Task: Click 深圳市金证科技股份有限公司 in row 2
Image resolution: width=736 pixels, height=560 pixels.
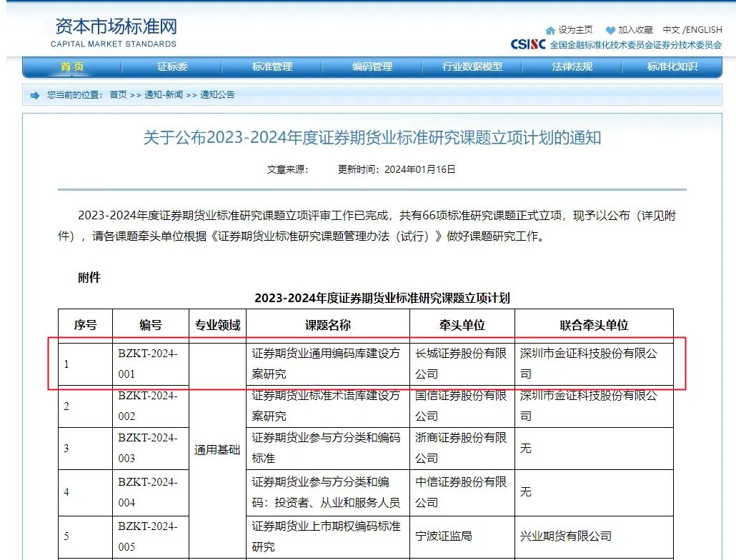Action: click(x=594, y=406)
